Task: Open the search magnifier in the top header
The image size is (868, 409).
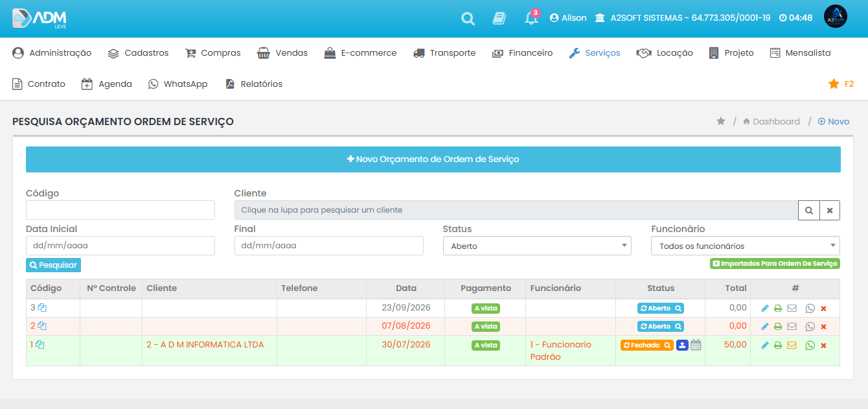Action: click(x=468, y=19)
